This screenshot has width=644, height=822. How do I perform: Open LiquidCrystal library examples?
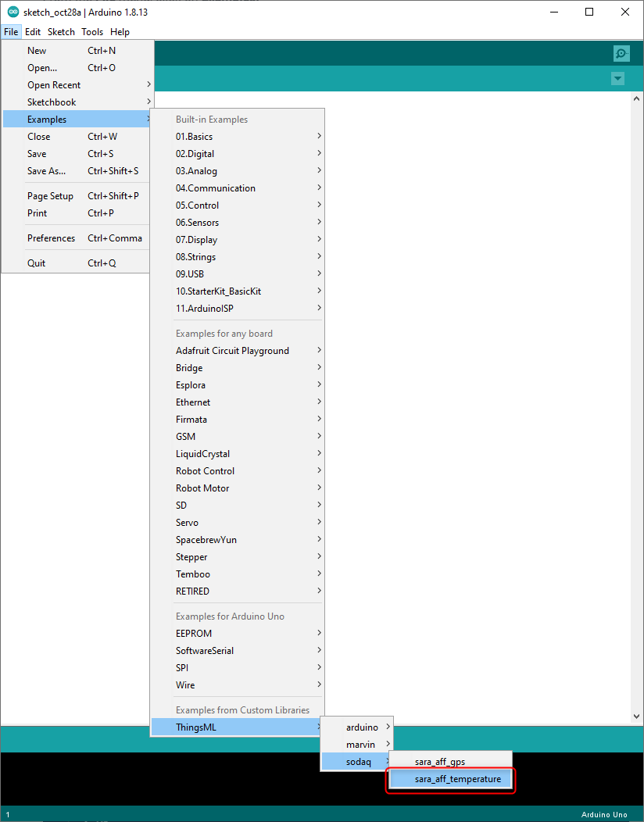tap(237, 454)
